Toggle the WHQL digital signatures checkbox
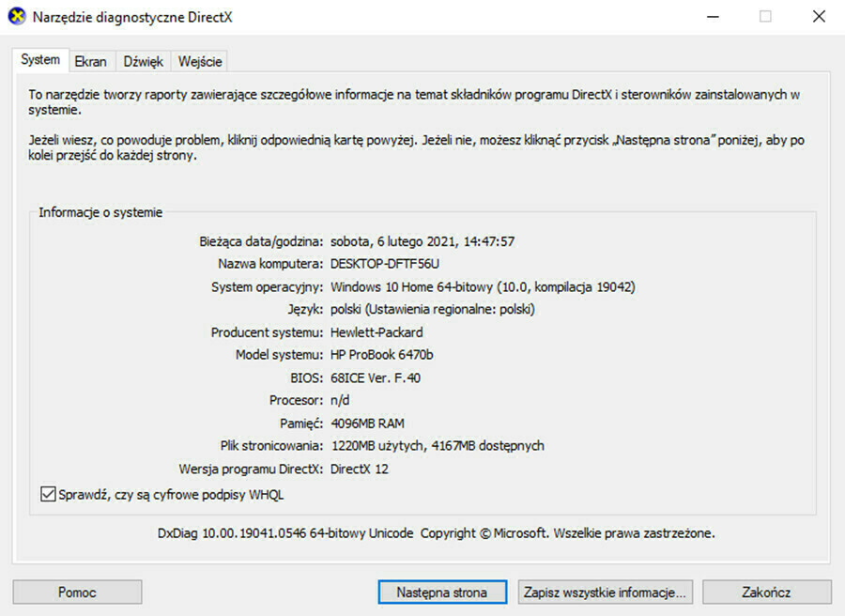The height and width of the screenshot is (616, 845). [48, 494]
